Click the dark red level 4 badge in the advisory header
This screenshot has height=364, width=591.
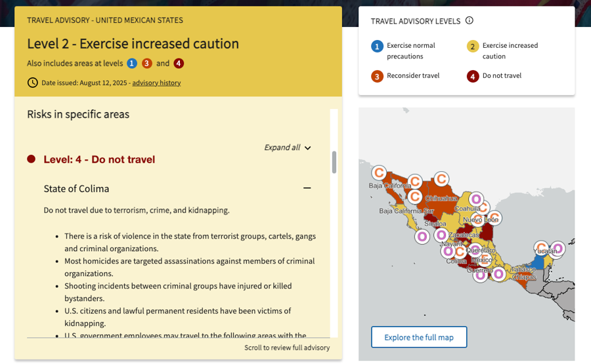pos(179,63)
